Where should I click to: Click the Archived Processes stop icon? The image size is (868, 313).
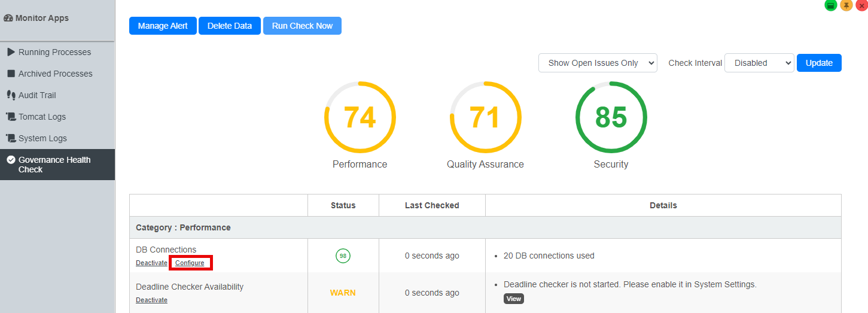click(11, 74)
